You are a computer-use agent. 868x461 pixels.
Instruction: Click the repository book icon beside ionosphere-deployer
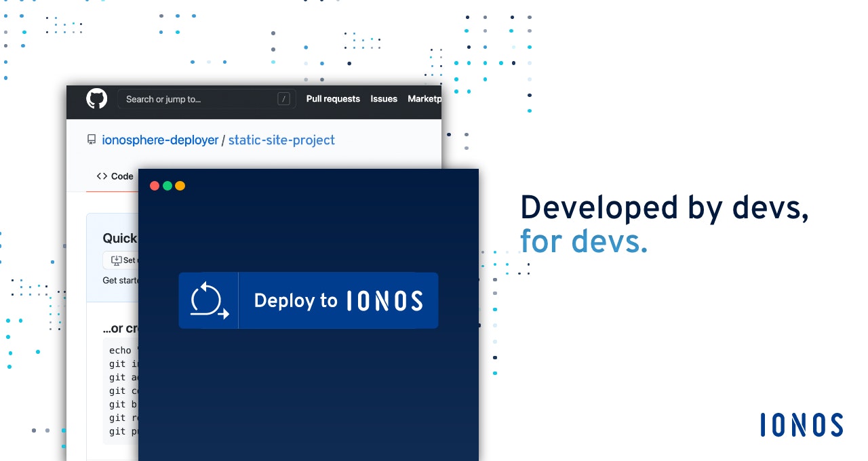(x=91, y=140)
